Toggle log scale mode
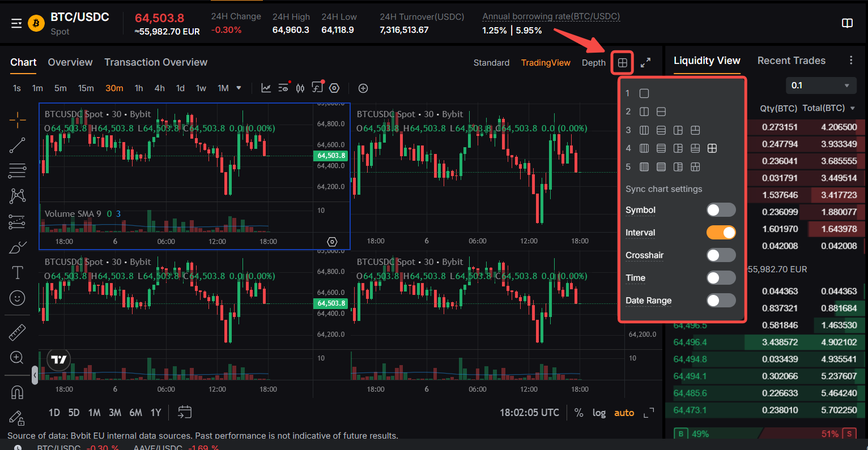The width and height of the screenshot is (868, 450). click(599, 413)
